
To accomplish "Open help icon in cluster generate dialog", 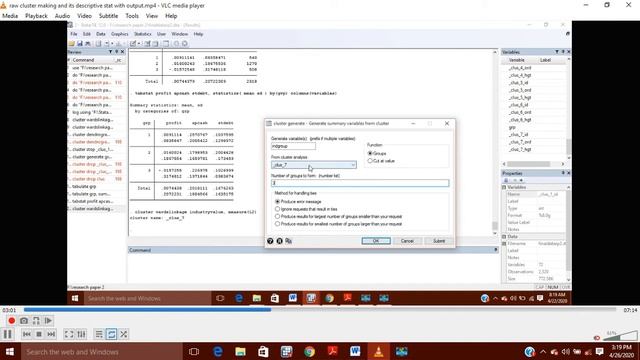I will coord(270,241).
